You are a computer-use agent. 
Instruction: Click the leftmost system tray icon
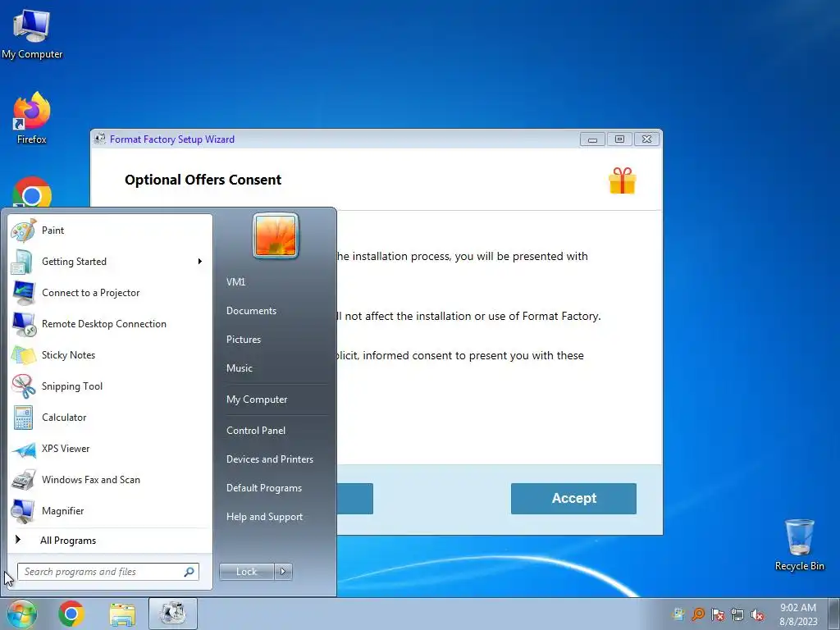tap(678, 614)
